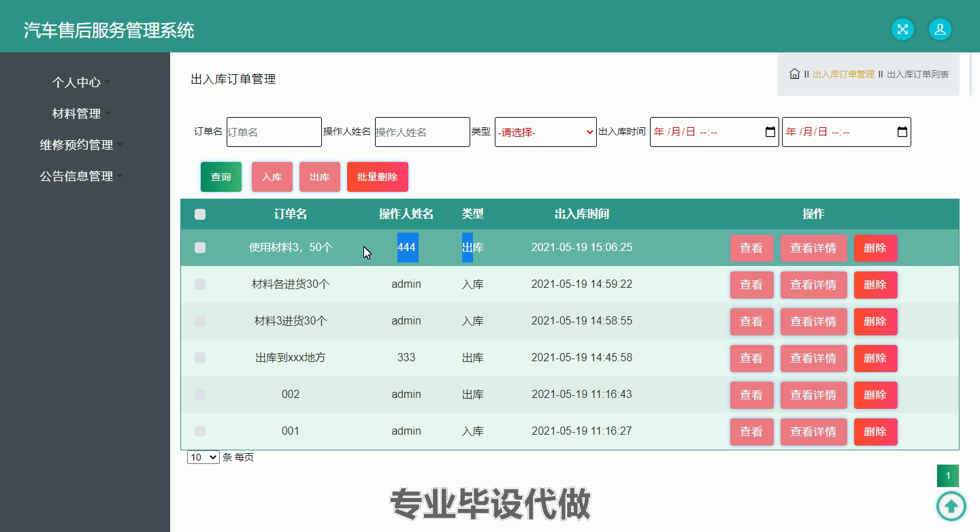This screenshot has height=532, width=980.
Task: Click the fullscreen toggle icon in header
Action: [x=902, y=29]
